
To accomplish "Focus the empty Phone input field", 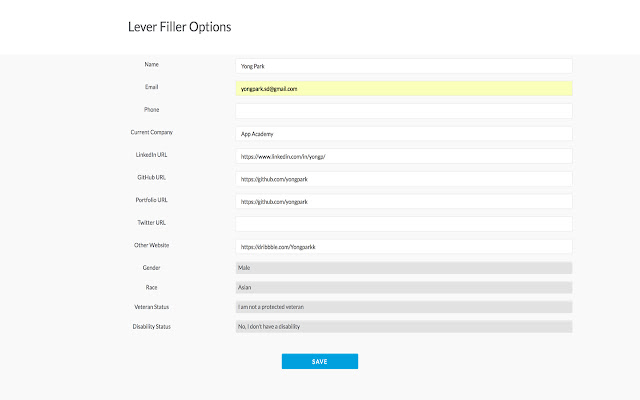I will [403, 111].
